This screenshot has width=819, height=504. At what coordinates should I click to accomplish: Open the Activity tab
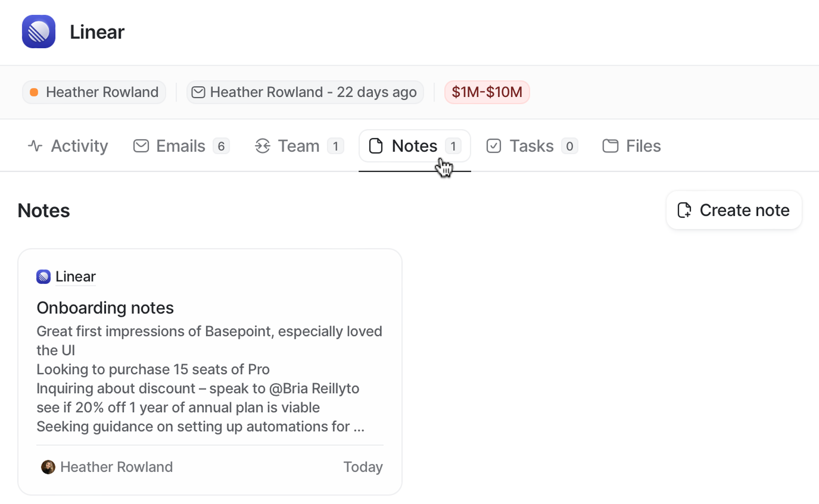click(68, 146)
